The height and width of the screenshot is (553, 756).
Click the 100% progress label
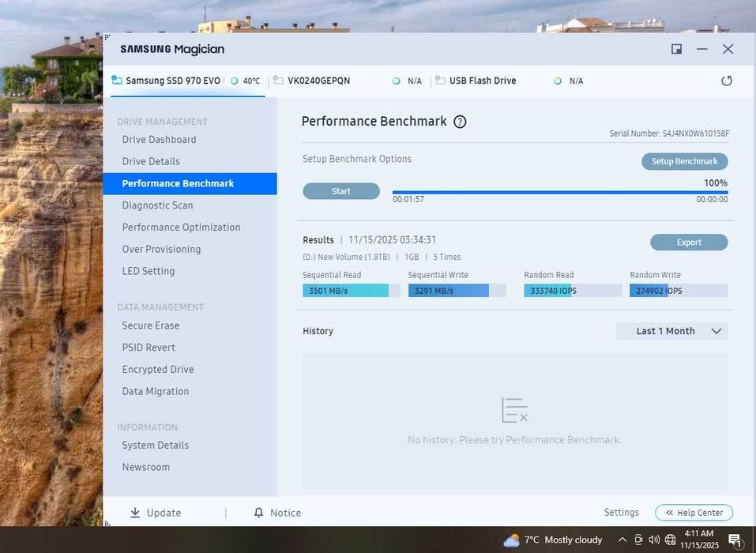[716, 182]
